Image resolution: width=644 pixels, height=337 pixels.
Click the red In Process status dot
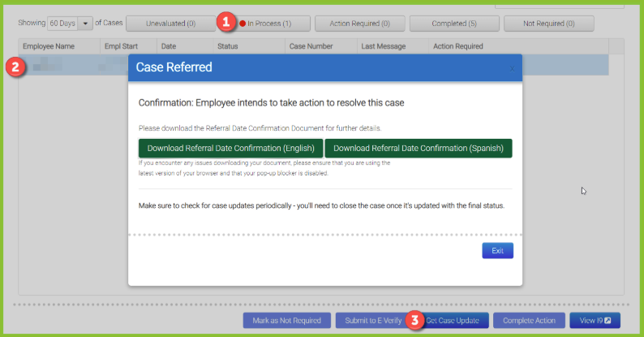click(243, 24)
